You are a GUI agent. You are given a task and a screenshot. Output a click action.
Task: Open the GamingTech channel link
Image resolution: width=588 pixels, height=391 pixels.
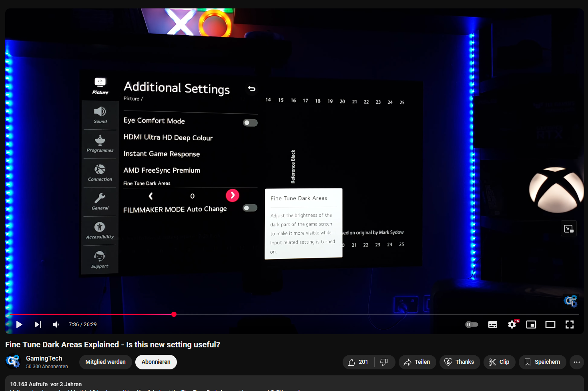[44, 358]
